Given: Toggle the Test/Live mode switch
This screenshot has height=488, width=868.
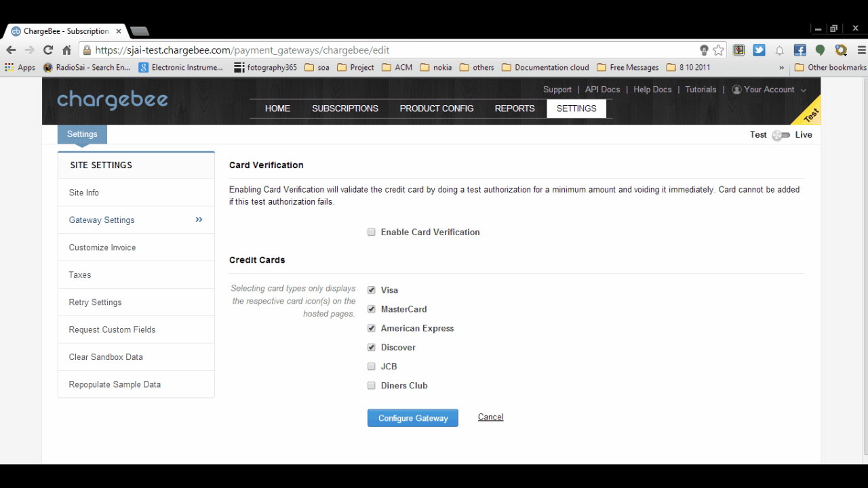Looking at the screenshot, I should [781, 135].
